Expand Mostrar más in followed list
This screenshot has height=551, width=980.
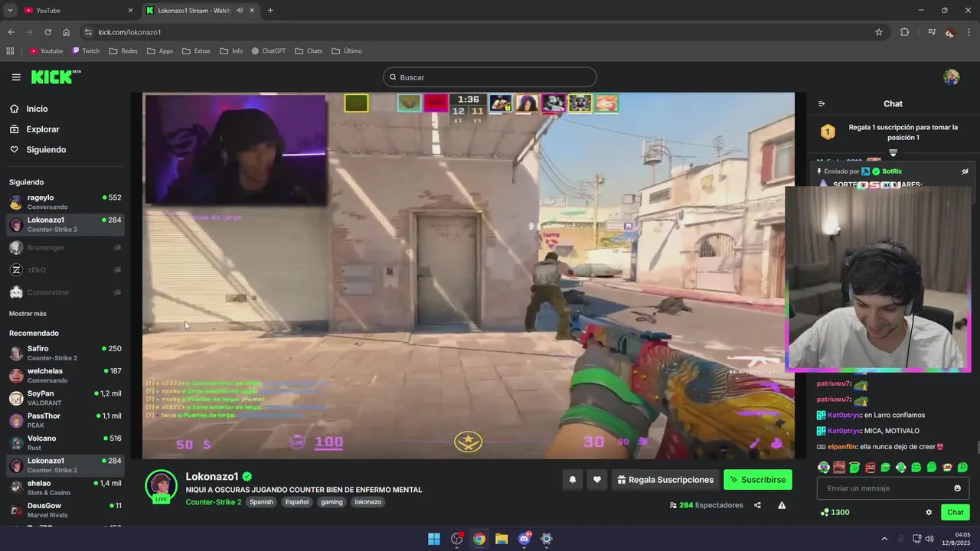pyautogui.click(x=28, y=314)
